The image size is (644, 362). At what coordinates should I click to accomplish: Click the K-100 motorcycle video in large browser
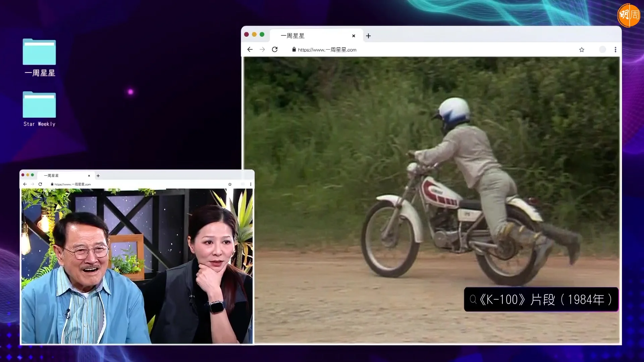[431, 200]
